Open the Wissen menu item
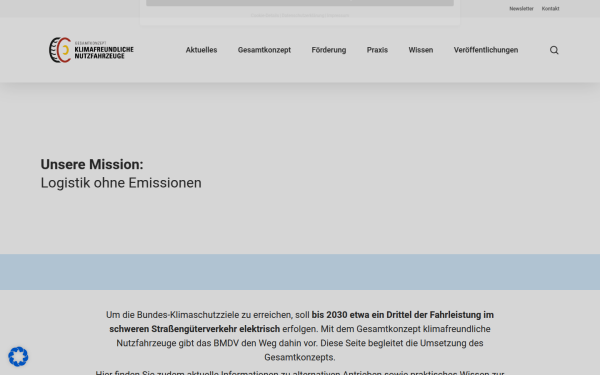The image size is (600, 375). [421, 50]
